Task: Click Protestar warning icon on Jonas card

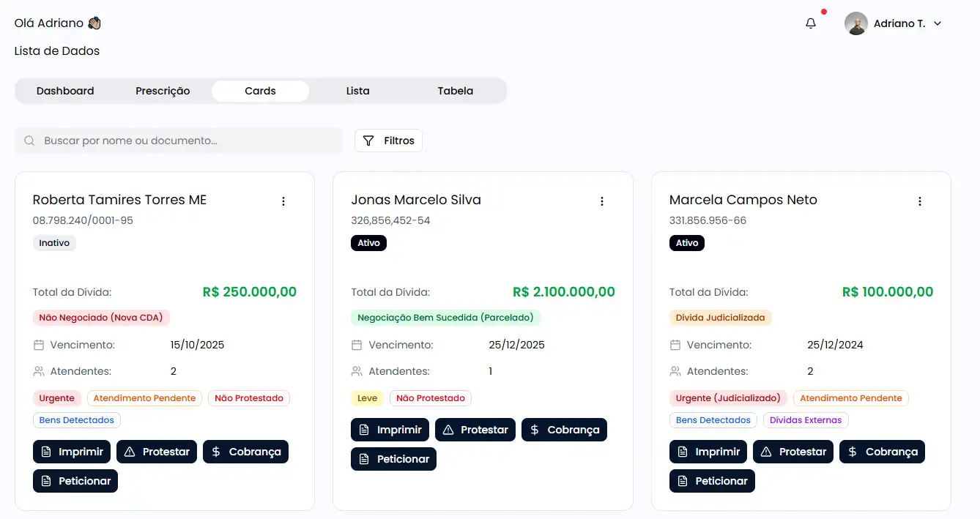Action: click(x=448, y=430)
